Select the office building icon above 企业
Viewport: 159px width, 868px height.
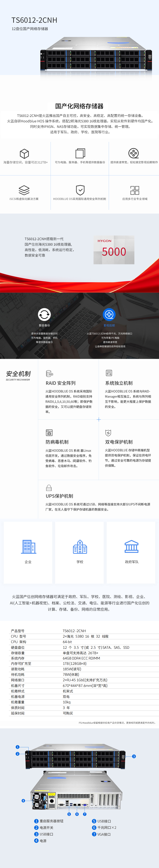[28, 547]
